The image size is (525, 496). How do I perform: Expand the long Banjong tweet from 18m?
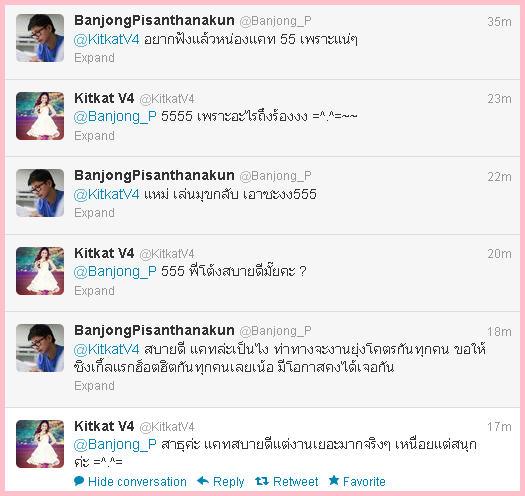pos(94,386)
